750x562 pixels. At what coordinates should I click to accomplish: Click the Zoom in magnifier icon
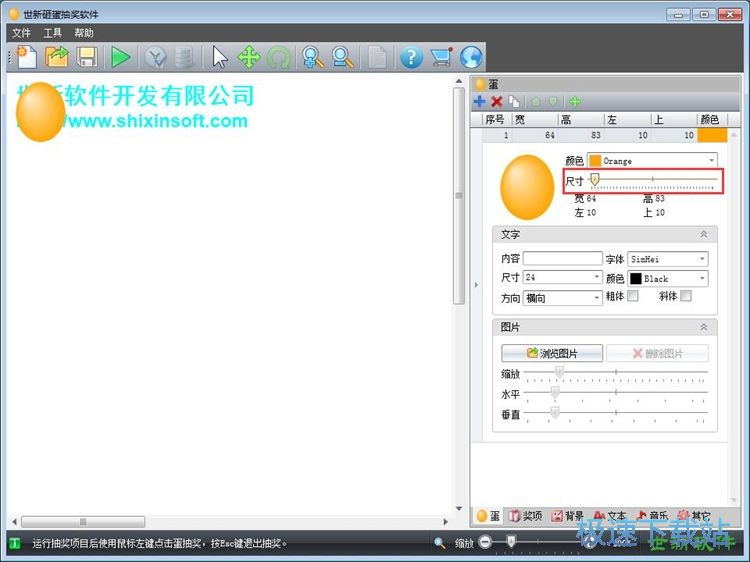(313, 57)
